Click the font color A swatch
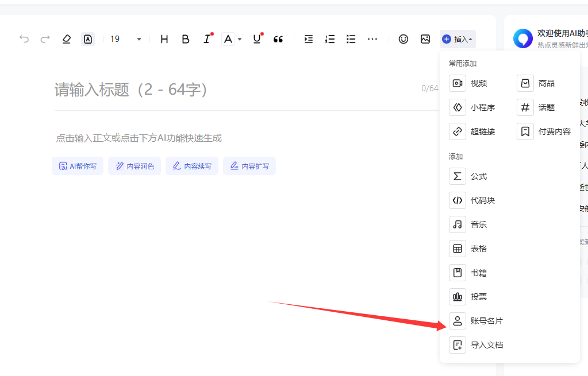 228,39
